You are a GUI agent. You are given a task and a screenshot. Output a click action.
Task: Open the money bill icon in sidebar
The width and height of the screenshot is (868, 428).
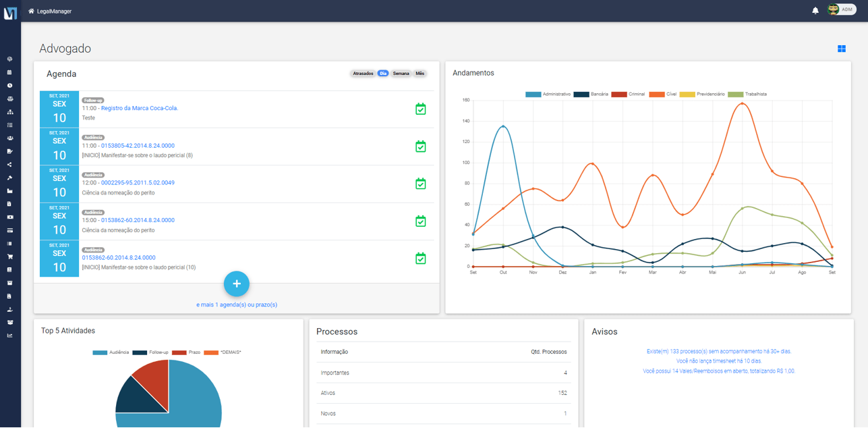click(9, 217)
